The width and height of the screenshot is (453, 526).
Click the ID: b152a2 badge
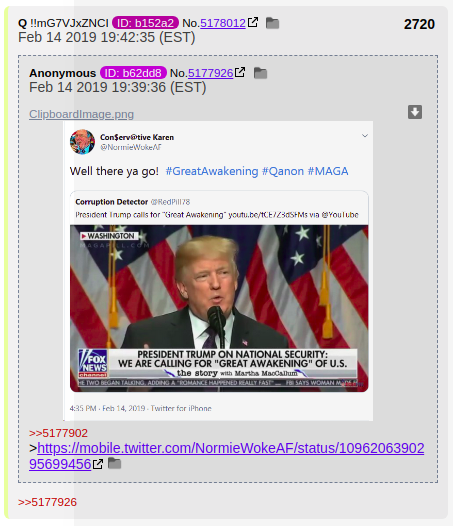(x=145, y=23)
